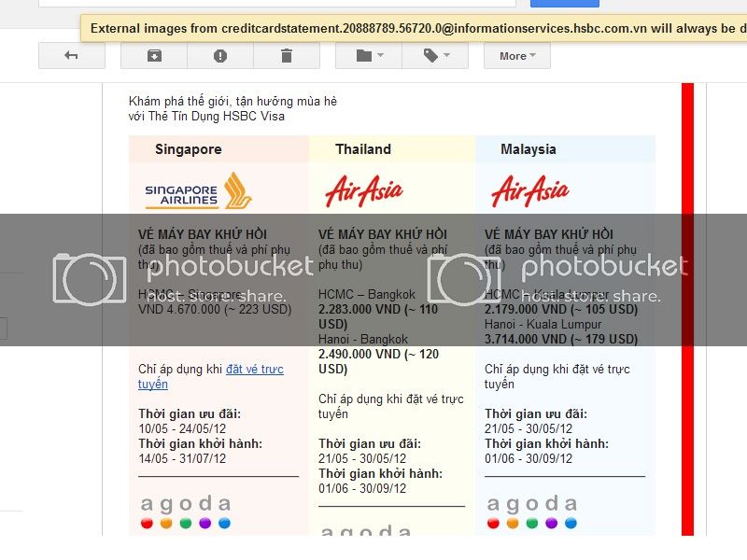Delete email with trash icon
This screenshot has height=560, width=747.
point(287,56)
